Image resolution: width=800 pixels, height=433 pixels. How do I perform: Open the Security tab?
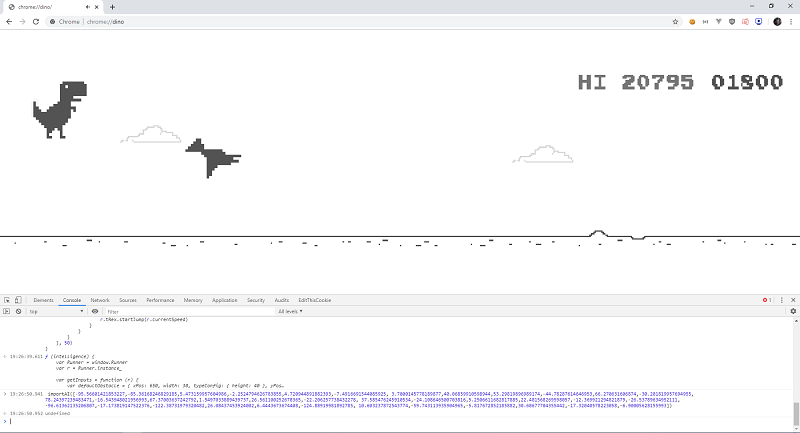(x=256, y=300)
